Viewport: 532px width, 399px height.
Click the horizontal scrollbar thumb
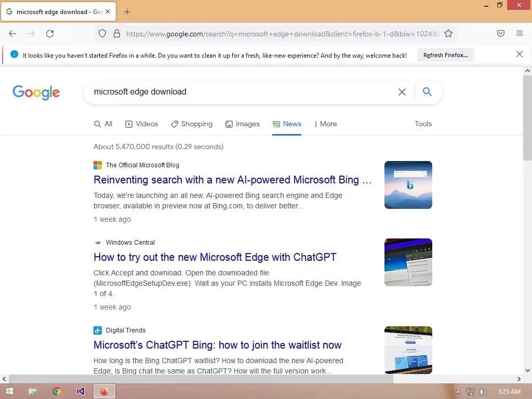(201, 379)
